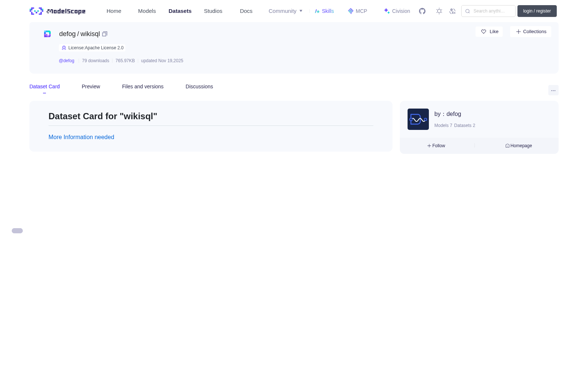
Task: Click the 'by : defog' owner name
Action: 448,114
